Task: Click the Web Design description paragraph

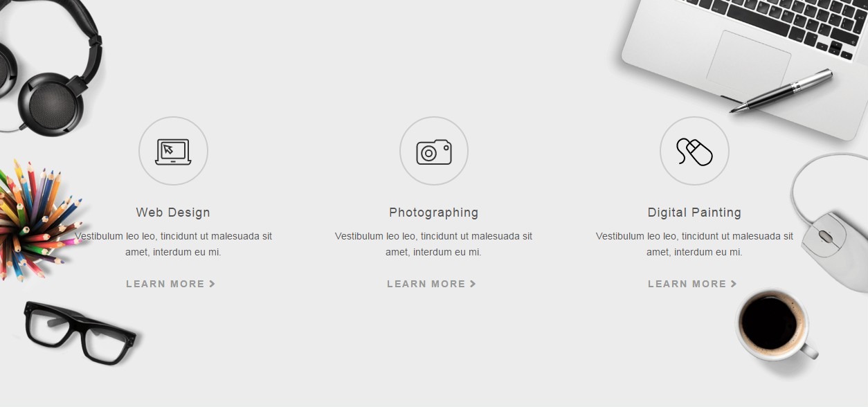Action: click(173, 244)
